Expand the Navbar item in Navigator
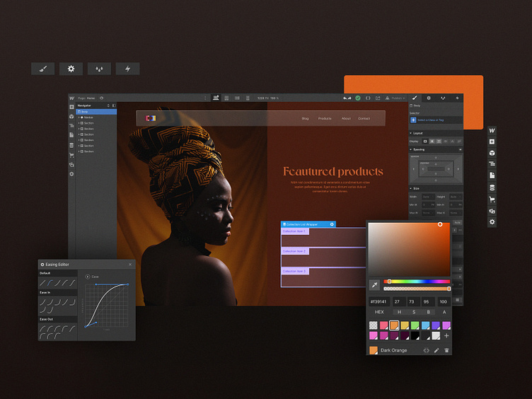 [79, 117]
